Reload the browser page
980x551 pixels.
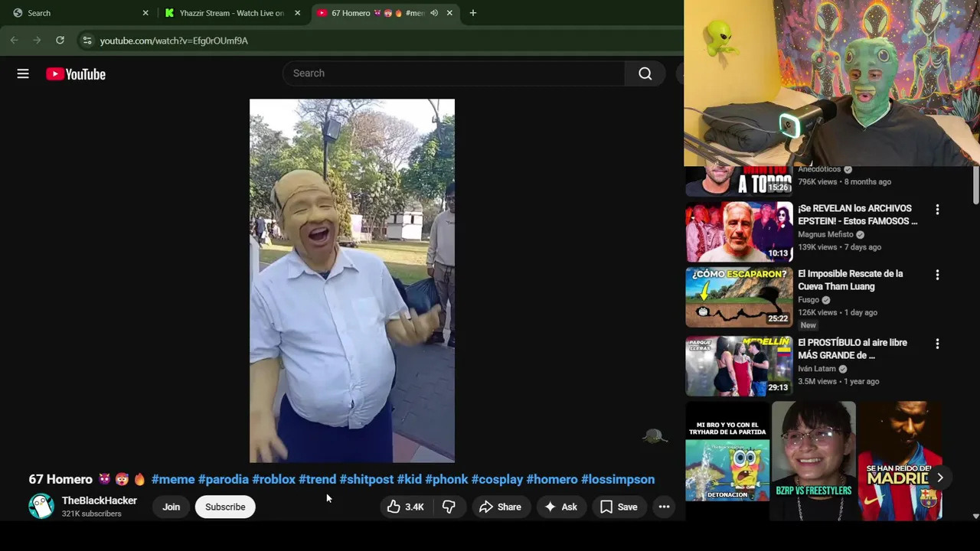click(x=60, y=40)
